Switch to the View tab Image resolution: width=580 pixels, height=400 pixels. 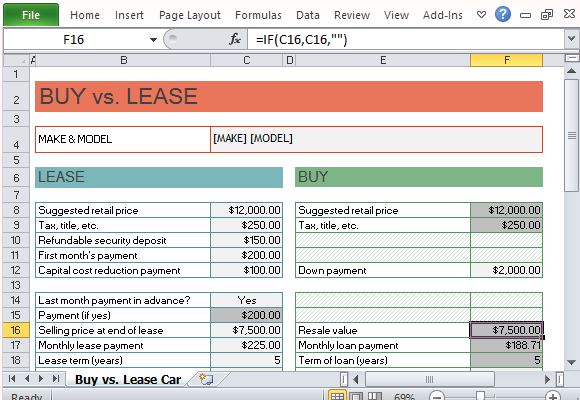[x=396, y=15]
